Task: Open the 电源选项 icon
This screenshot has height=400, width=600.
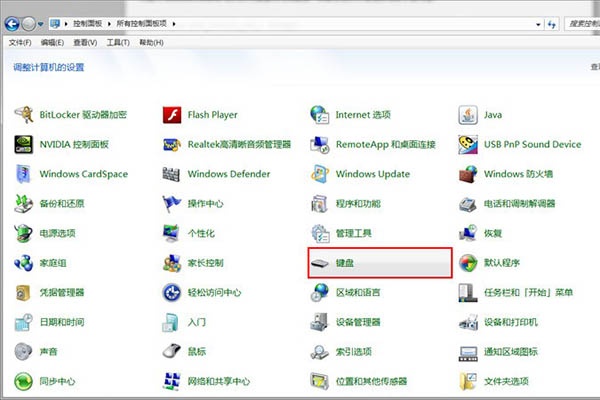Action: point(24,233)
